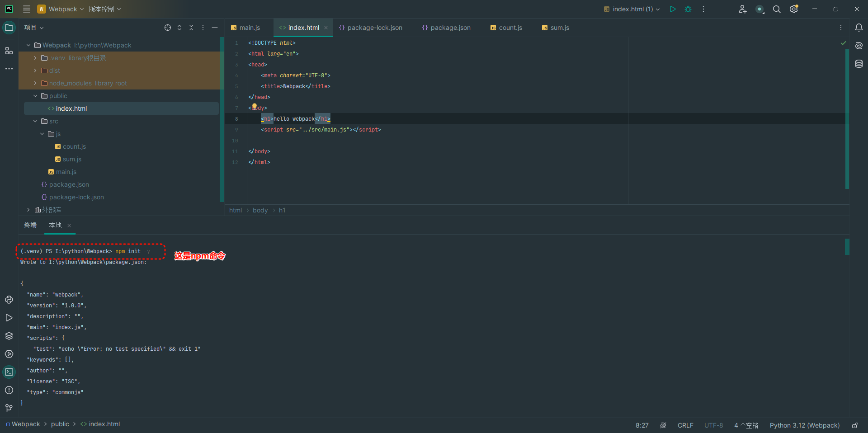Expand all items in project tree
This screenshot has height=433, width=868.
179,28
